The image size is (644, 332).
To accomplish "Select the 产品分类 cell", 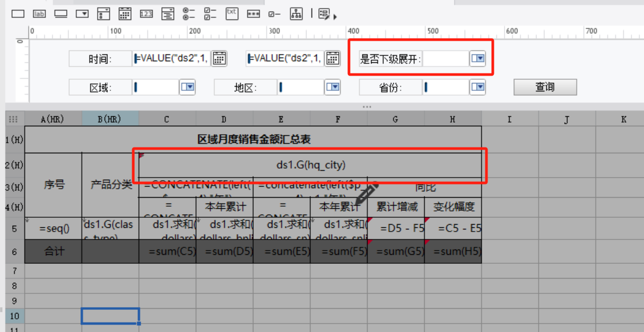I will click(x=111, y=185).
